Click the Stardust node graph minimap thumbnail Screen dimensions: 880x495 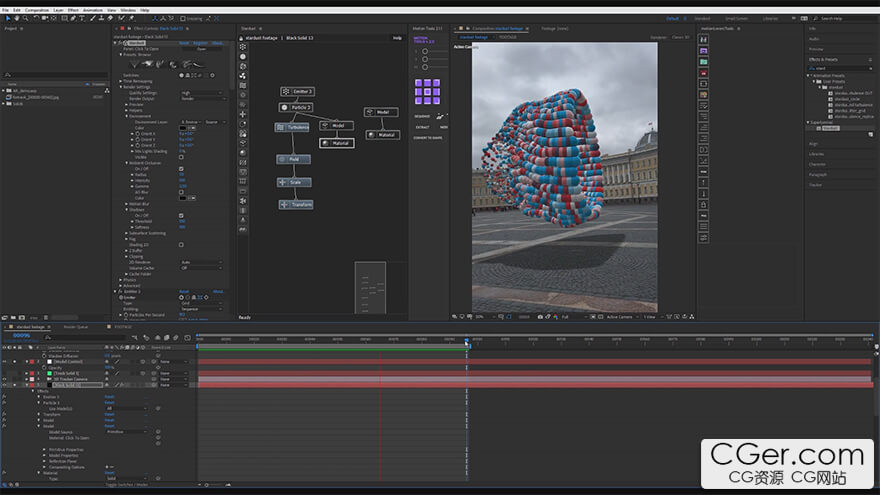coord(370,288)
